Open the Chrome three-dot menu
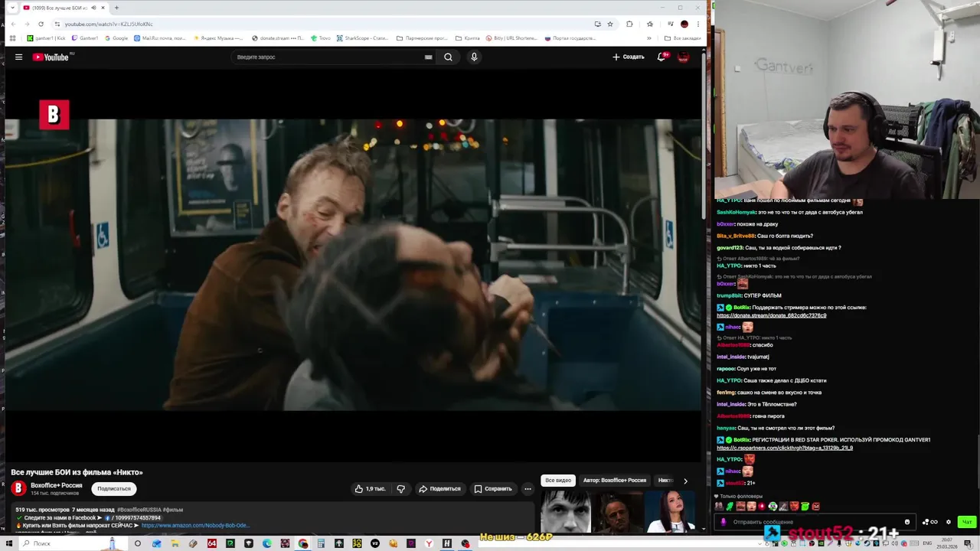980x551 pixels. (698, 24)
